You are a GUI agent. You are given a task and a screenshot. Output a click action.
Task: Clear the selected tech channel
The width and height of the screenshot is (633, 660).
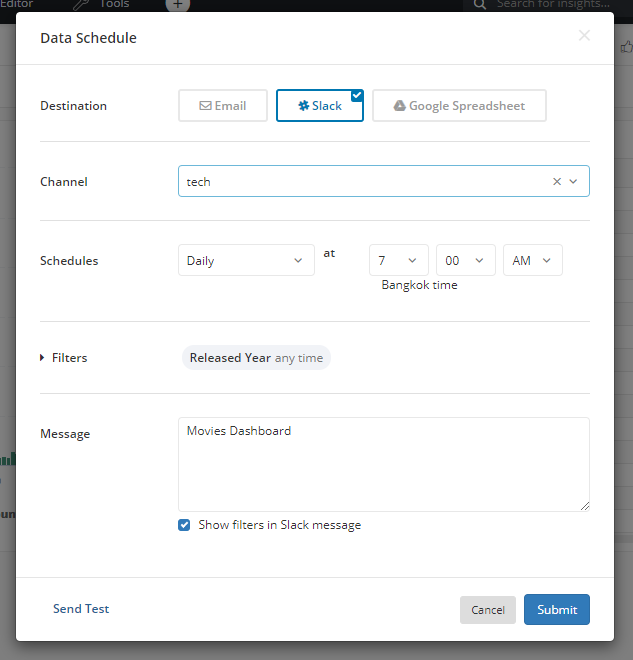coord(557,181)
